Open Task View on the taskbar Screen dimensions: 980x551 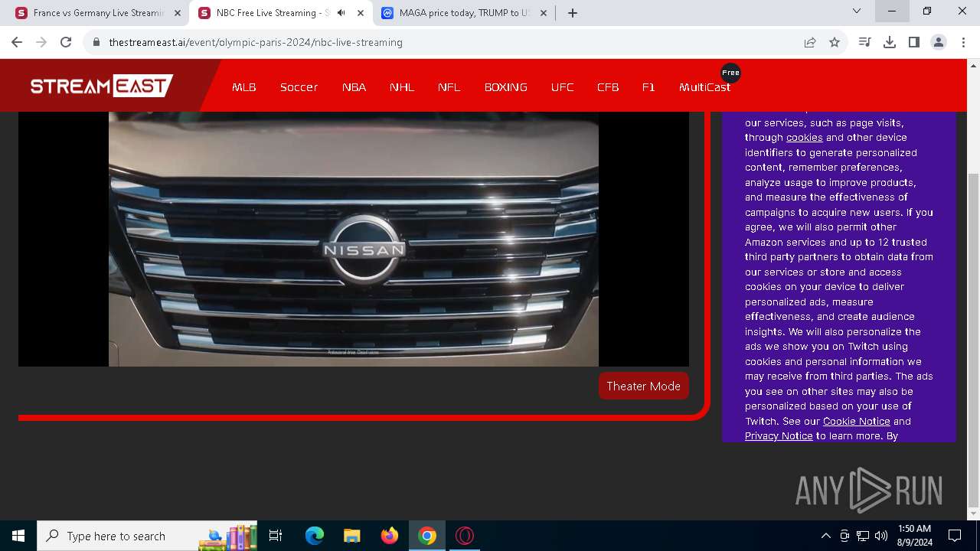click(276, 536)
